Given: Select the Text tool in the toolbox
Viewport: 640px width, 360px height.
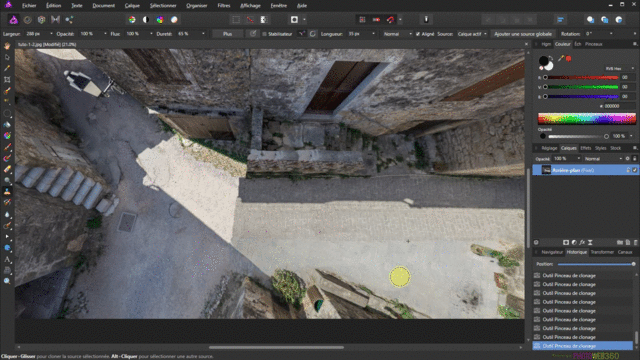Looking at the screenshot, I should pyautogui.click(x=7, y=259).
